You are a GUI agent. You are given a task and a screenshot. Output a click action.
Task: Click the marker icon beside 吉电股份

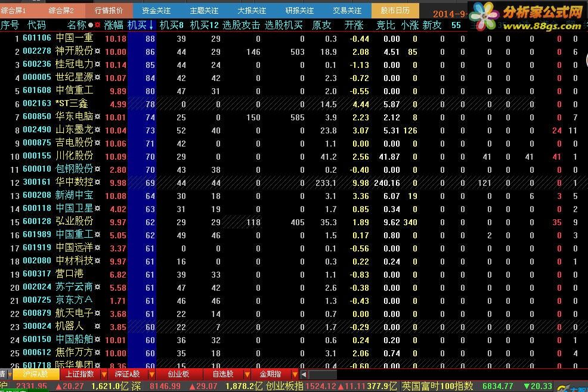(97, 143)
